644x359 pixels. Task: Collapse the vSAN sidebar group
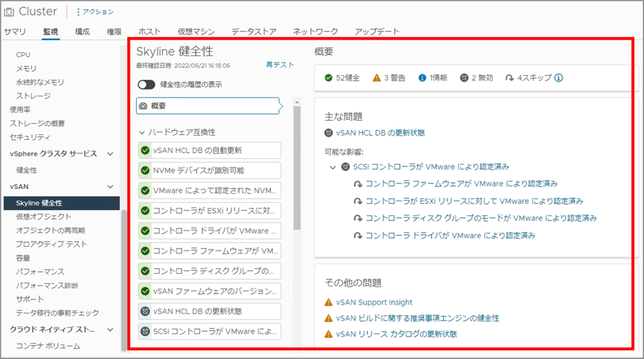coord(110,187)
